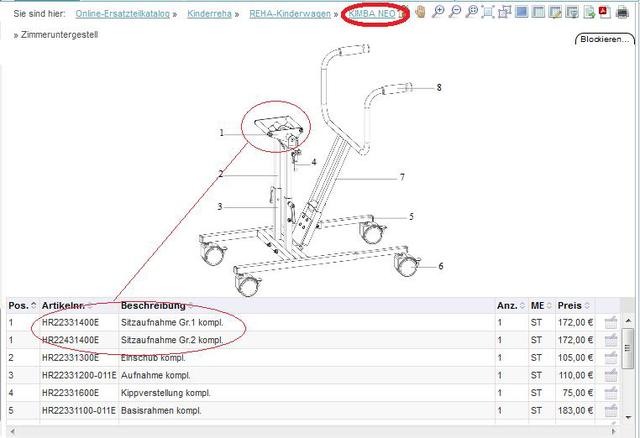Select position 8 label in drawing

coord(439,87)
